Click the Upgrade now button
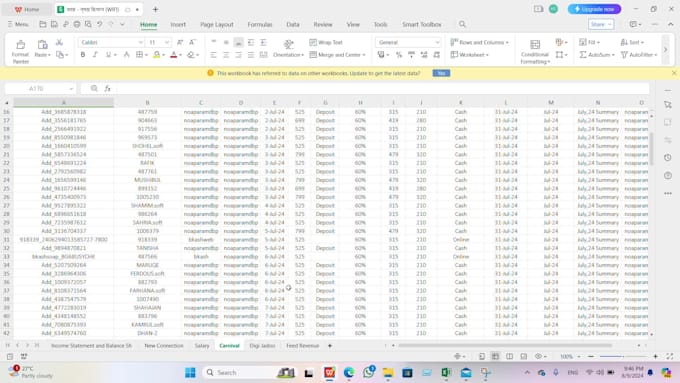The image size is (680, 383). point(594,9)
